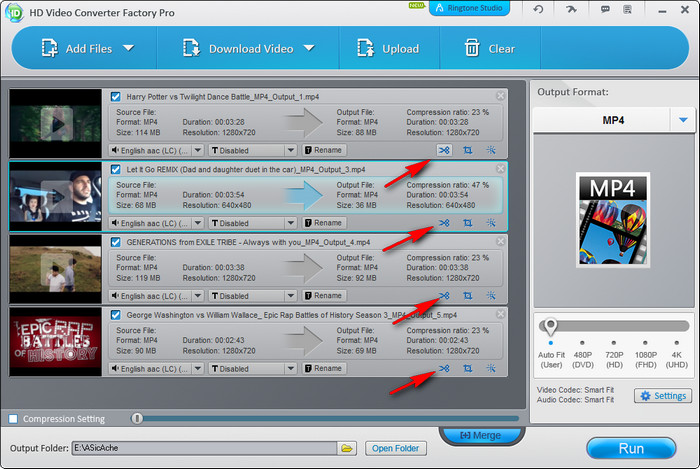Image resolution: width=700 pixels, height=469 pixels.
Task: Remove the GENERATIONS video from the list
Action: point(500,241)
